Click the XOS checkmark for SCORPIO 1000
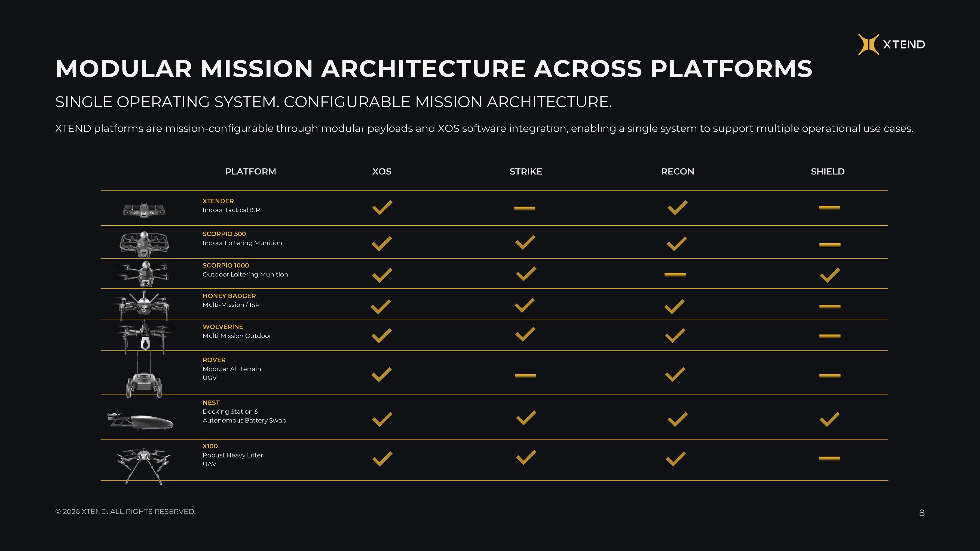 coord(382,275)
